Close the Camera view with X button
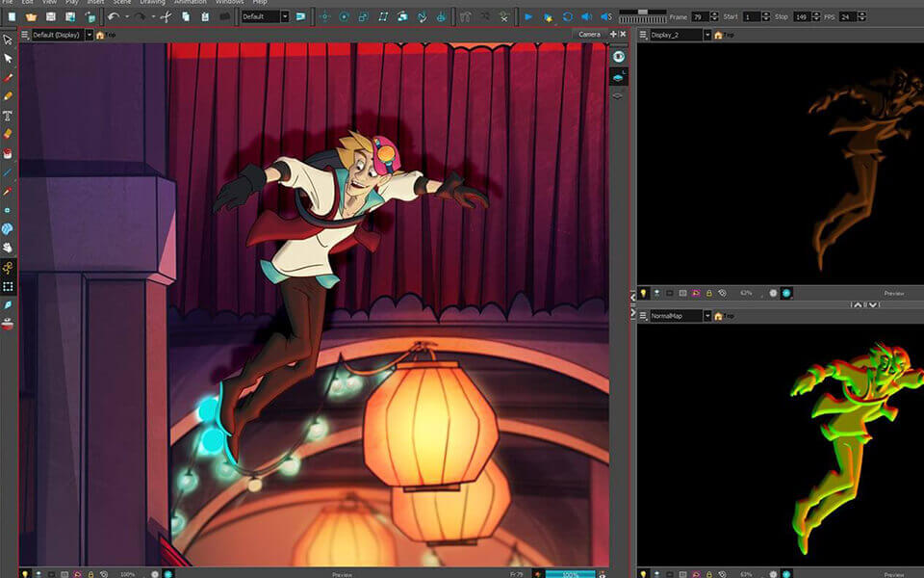This screenshot has height=578, width=924. tap(623, 35)
